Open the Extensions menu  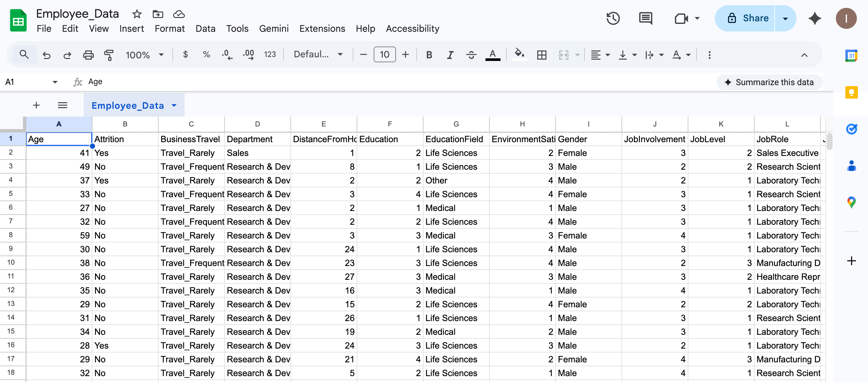[322, 29]
